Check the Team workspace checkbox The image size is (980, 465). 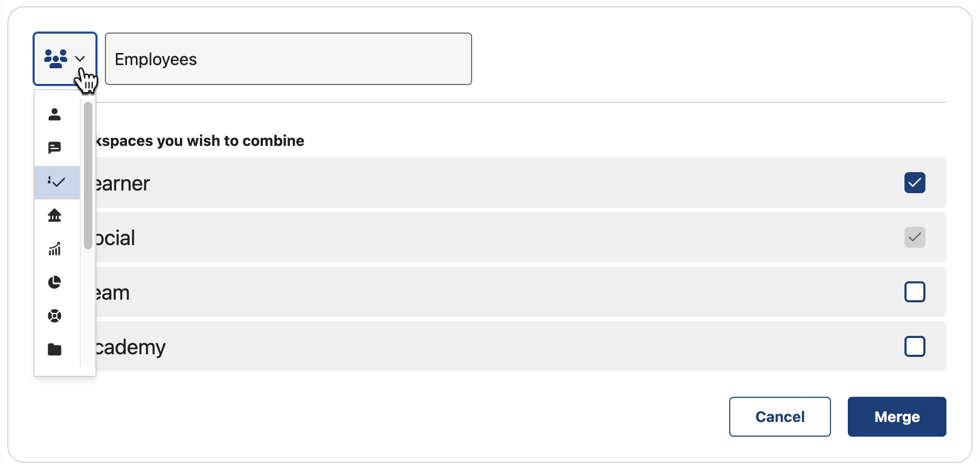point(915,292)
